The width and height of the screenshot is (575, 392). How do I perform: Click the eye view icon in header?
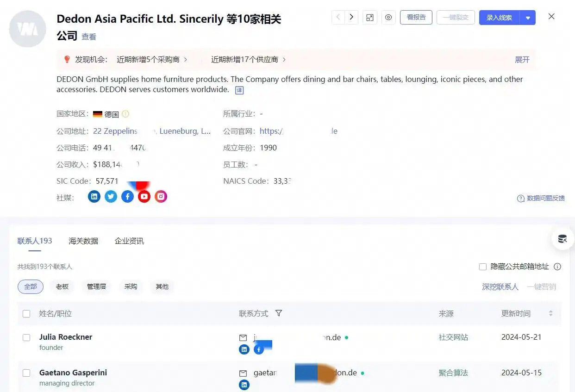pyautogui.click(x=388, y=18)
